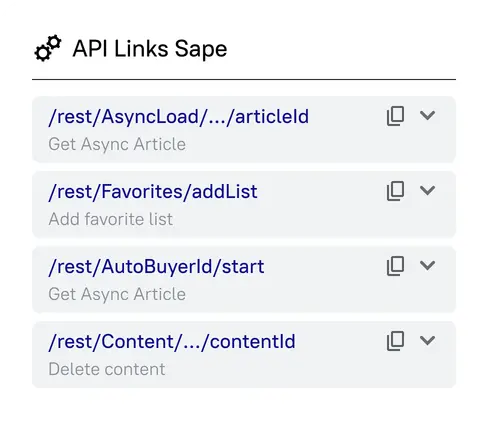Viewport: 488px width, 426px height.
Task: Copy the /rest/Favorites/addList endpoint
Action: click(x=395, y=191)
